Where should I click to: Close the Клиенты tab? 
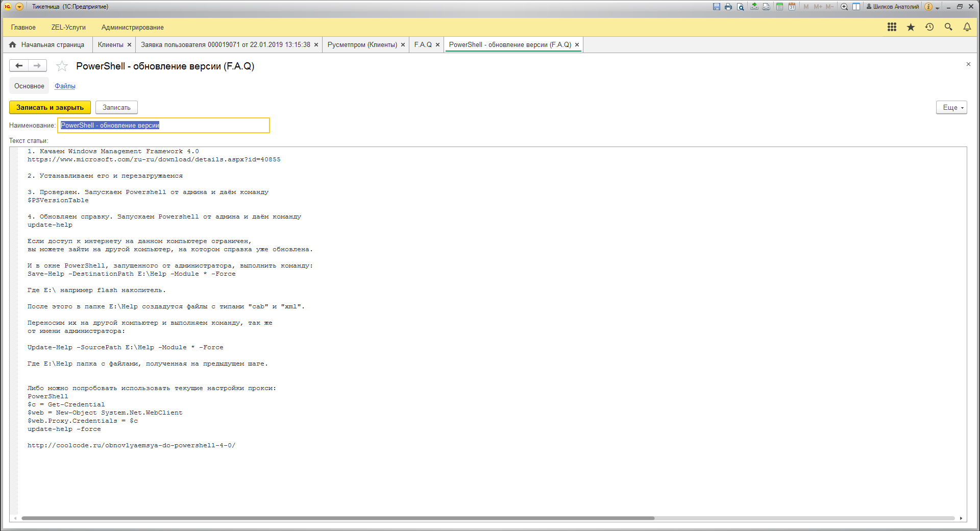coord(129,45)
